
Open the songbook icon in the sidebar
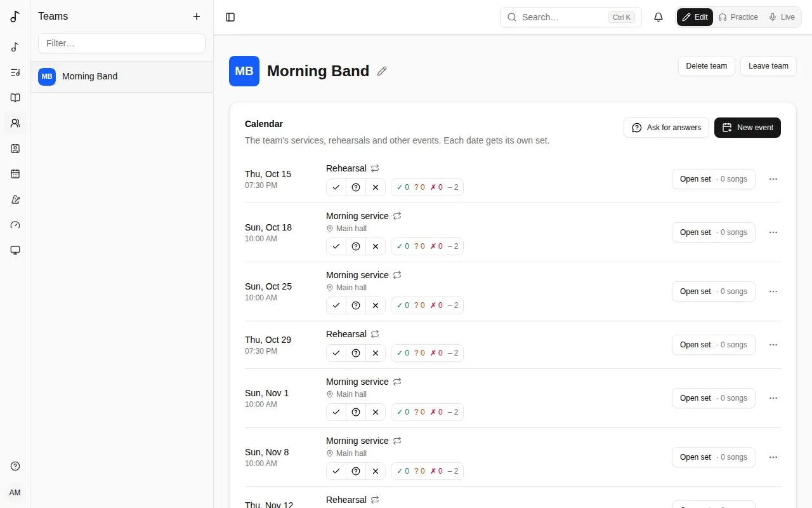15,98
